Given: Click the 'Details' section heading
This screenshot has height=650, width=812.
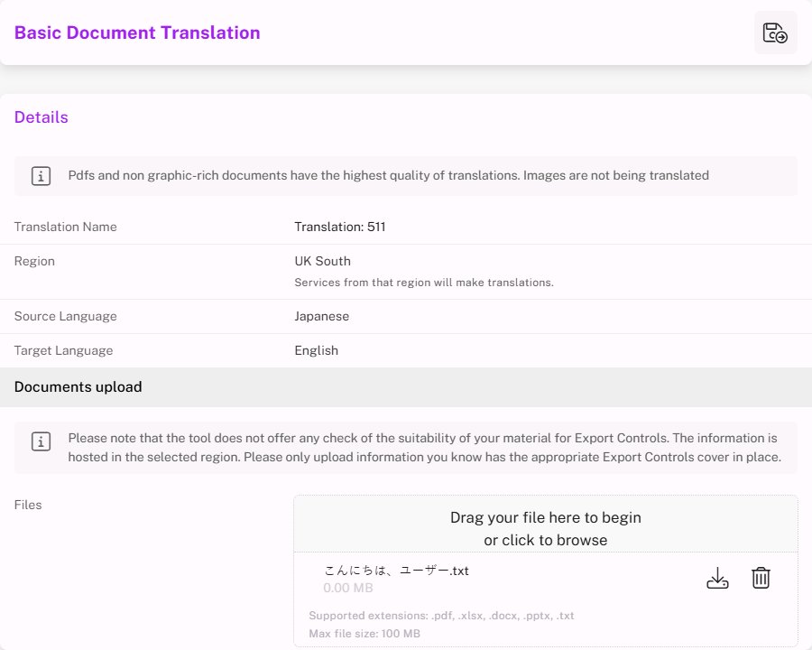Looking at the screenshot, I should click(x=42, y=117).
